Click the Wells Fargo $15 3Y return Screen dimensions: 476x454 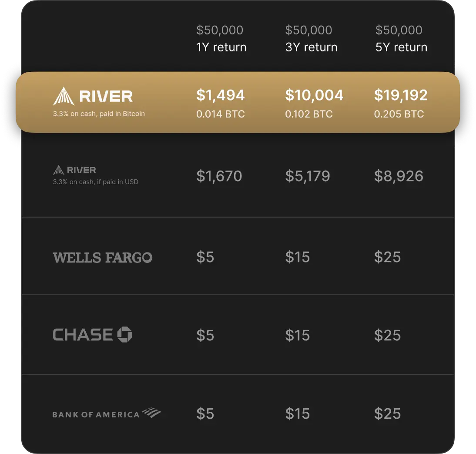(298, 257)
